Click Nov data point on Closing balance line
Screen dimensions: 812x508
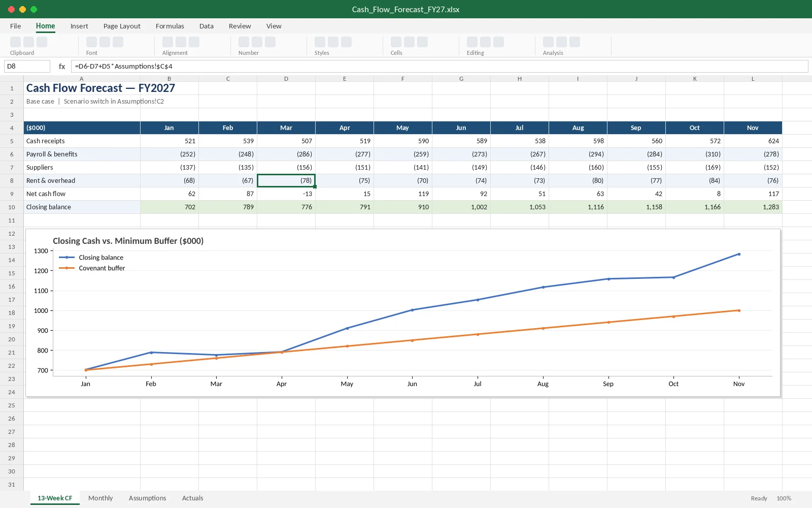coord(739,254)
